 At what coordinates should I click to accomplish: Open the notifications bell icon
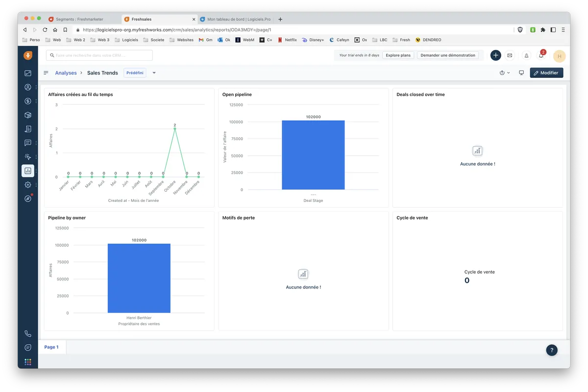tap(541, 55)
